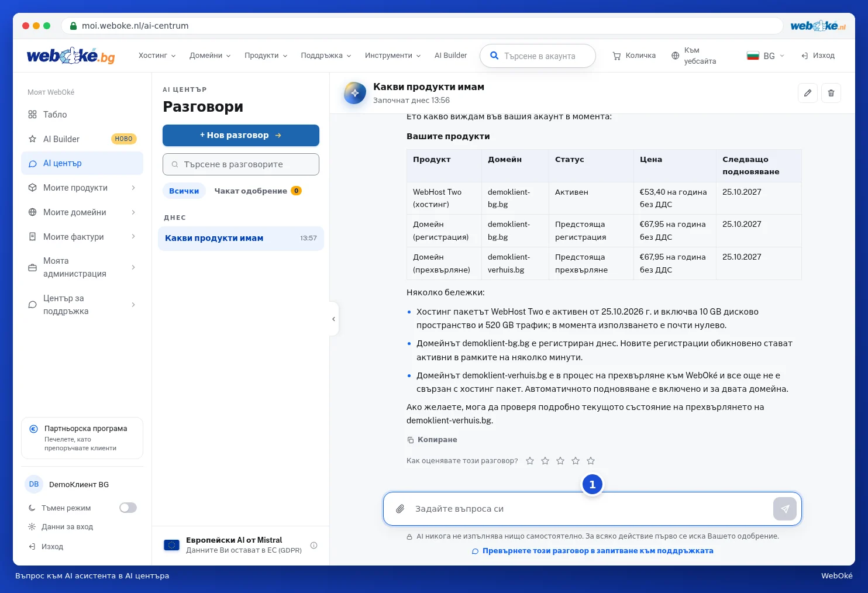Open Данни за вход in sidebar
This screenshot has width=868, height=593.
coord(61,527)
